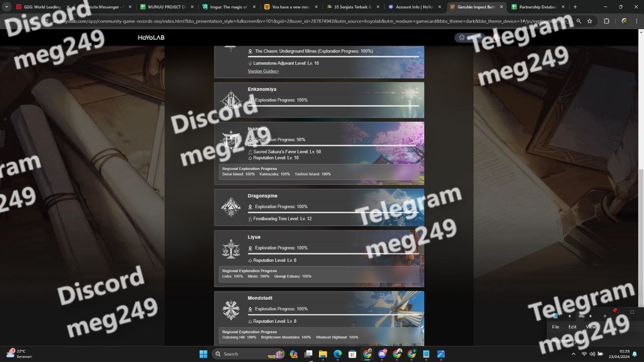Open the notification bell in the tray
Viewport: 644px width, 362px height.
[x=634, y=354]
